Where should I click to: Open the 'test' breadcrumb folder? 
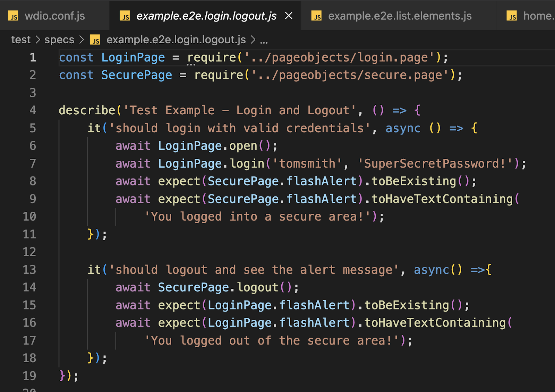[x=21, y=40]
